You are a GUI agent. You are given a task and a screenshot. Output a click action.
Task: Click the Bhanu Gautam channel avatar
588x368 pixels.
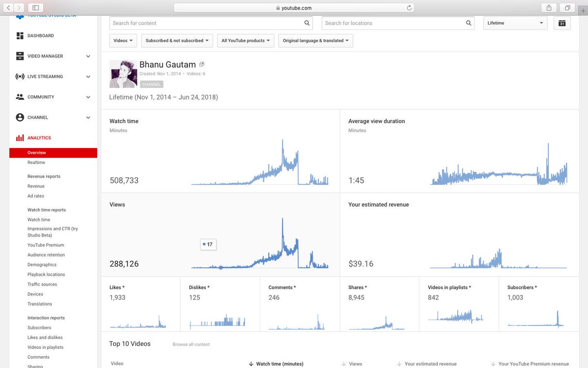click(123, 74)
